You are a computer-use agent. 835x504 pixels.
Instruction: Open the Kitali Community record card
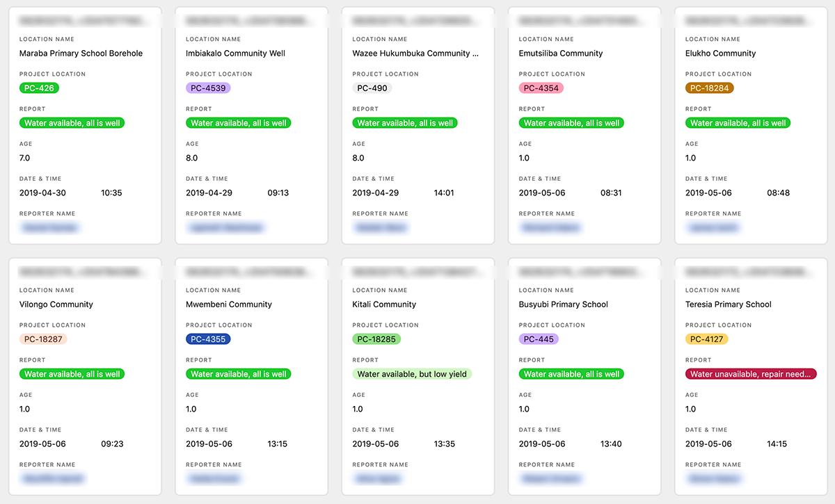point(417,376)
